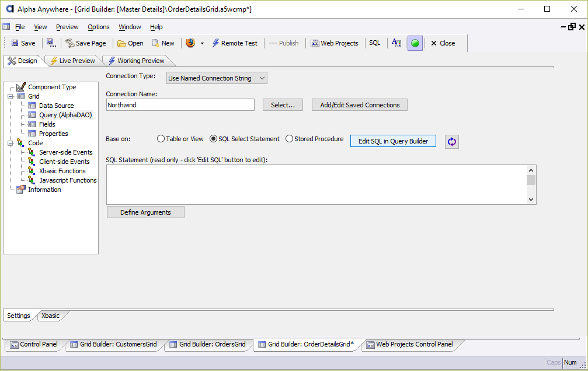This screenshot has width=588, height=371.
Task: Select Information tree node
Action: click(x=44, y=190)
